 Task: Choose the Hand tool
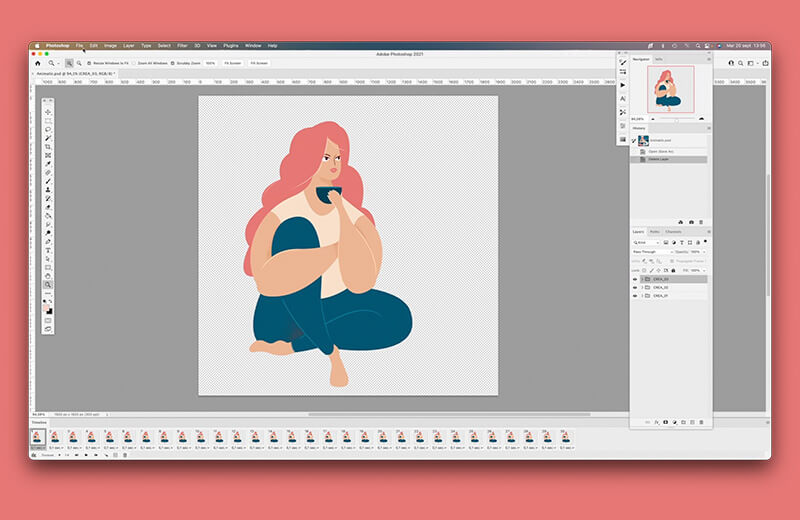[48, 276]
